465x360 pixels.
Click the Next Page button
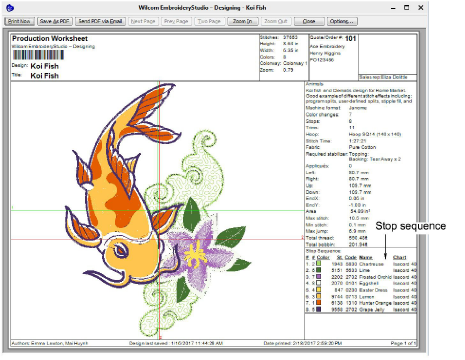coord(143,21)
